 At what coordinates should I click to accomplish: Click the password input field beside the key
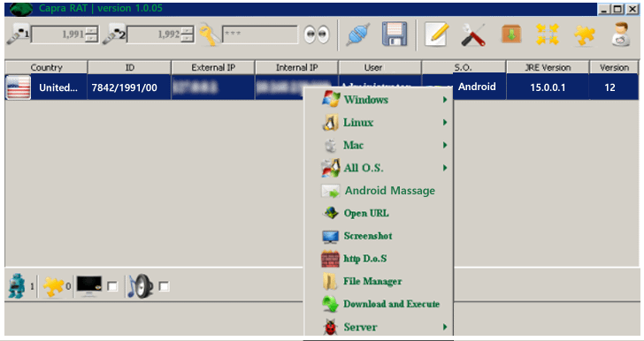(x=260, y=34)
